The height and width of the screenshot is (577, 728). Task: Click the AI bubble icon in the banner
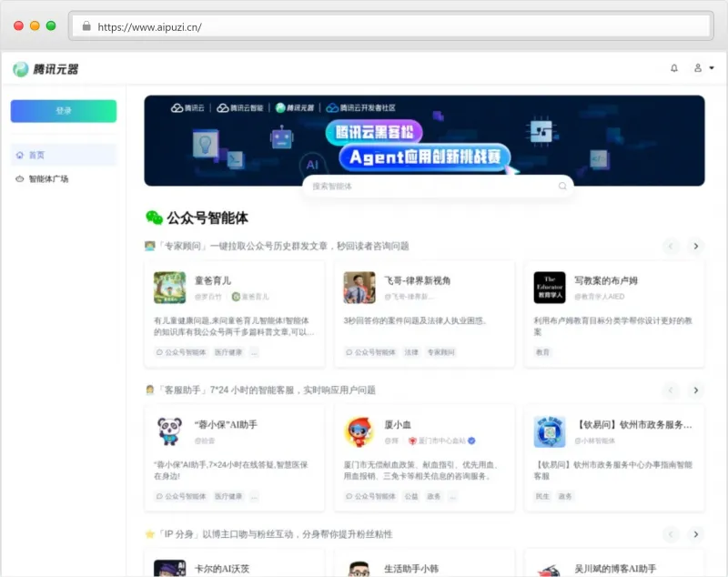312,164
